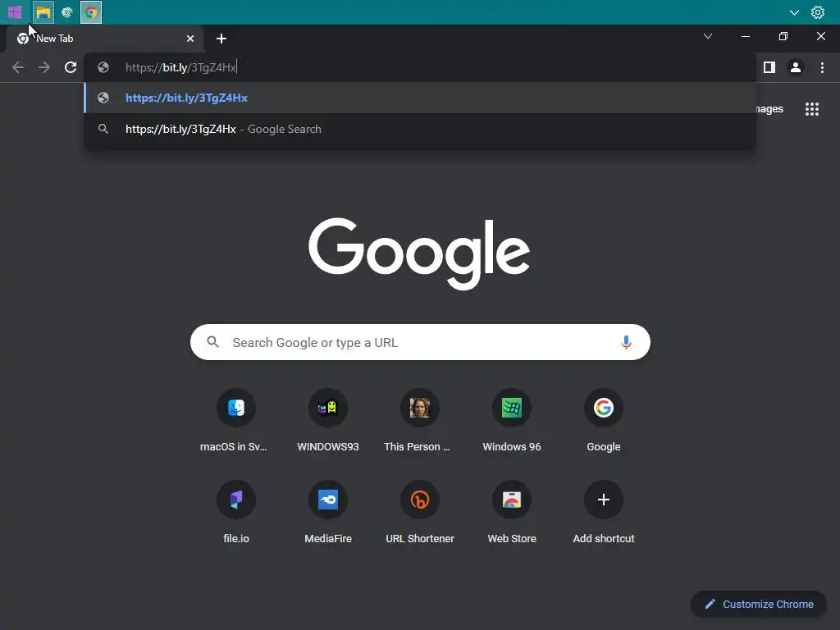The image size is (840, 630).
Task: Open the taskbar settings gear
Action: [818, 12]
